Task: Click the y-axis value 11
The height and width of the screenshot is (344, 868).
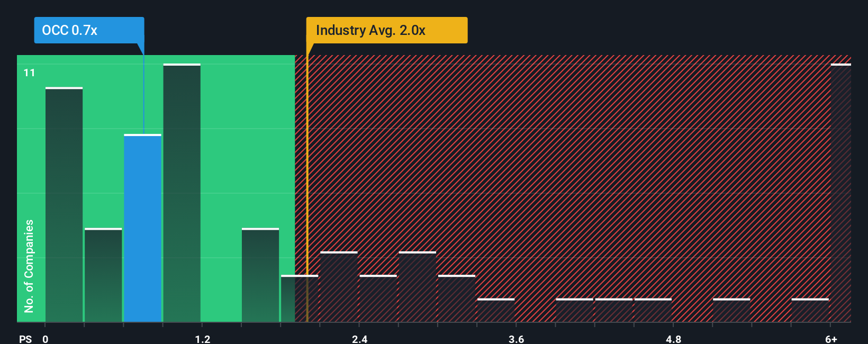Action: [30, 73]
